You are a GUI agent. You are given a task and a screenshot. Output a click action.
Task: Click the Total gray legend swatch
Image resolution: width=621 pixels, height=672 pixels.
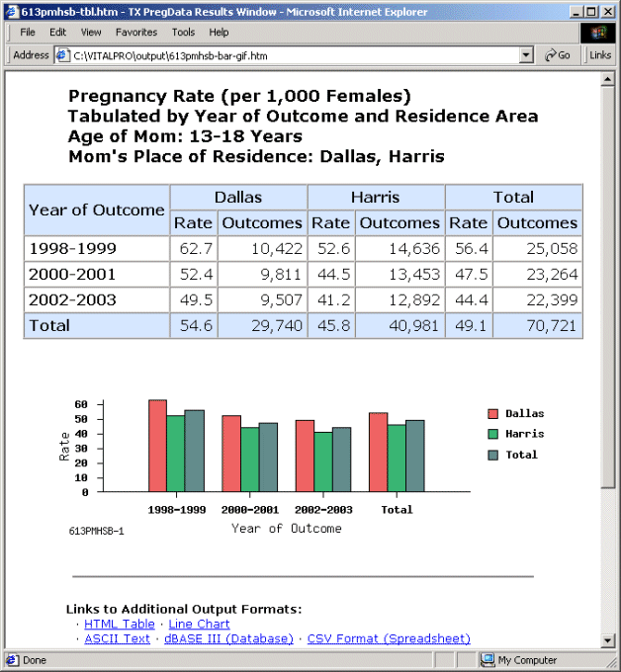coord(492,455)
